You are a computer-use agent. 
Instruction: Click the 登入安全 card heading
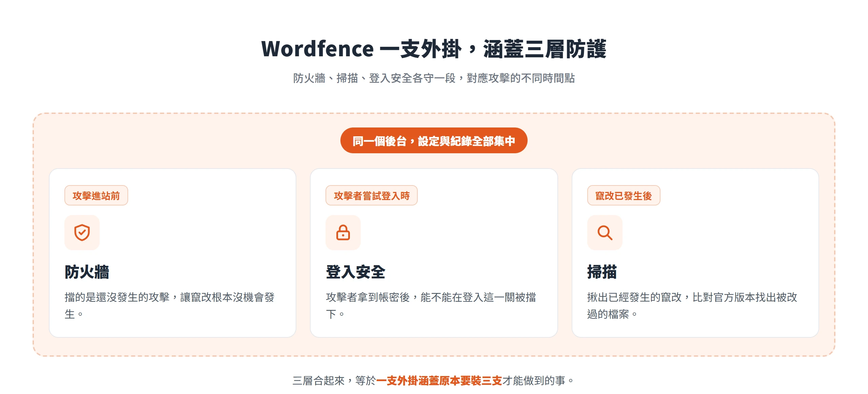[x=355, y=272]
